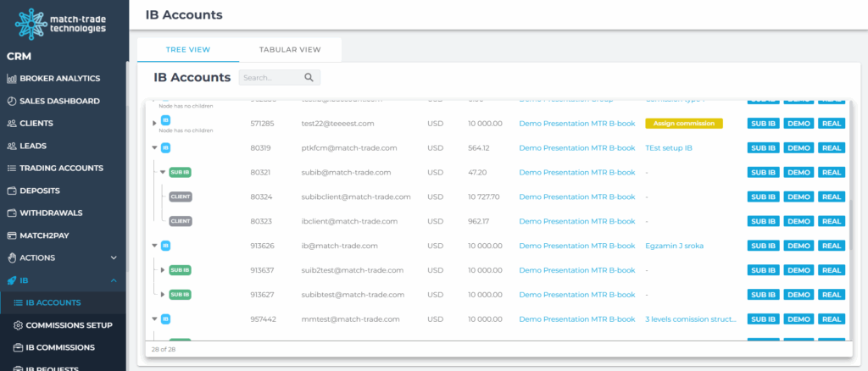Collapse the IB sidebar menu section
This screenshot has width=868, height=371.
[114, 280]
